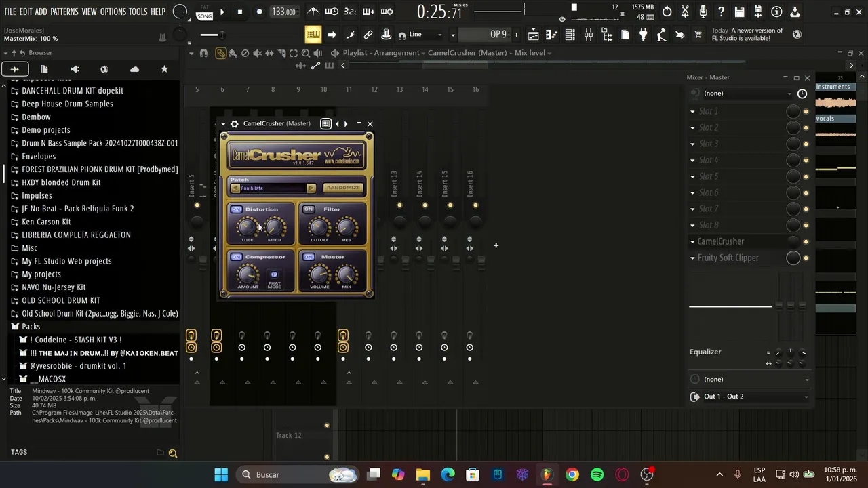Open the HELP menu
The width and height of the screenshot is (868, 488).
point(158,12)
